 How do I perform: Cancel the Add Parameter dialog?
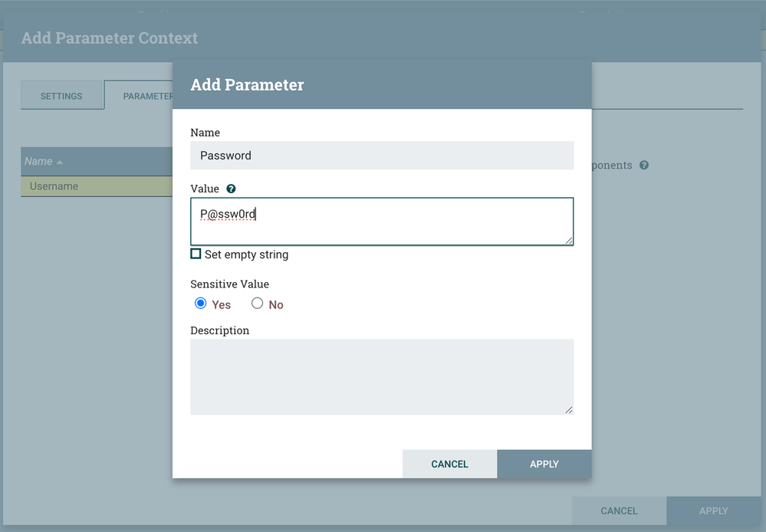point(449,464)
